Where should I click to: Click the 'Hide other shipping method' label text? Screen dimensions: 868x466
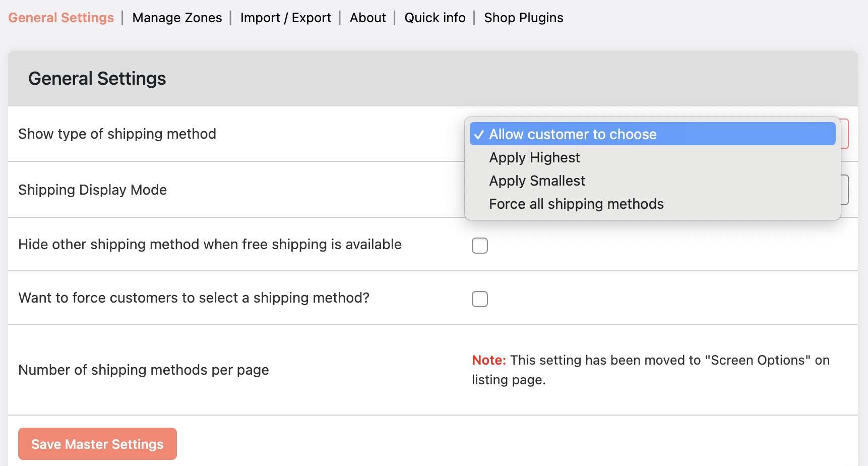point(210,244)
